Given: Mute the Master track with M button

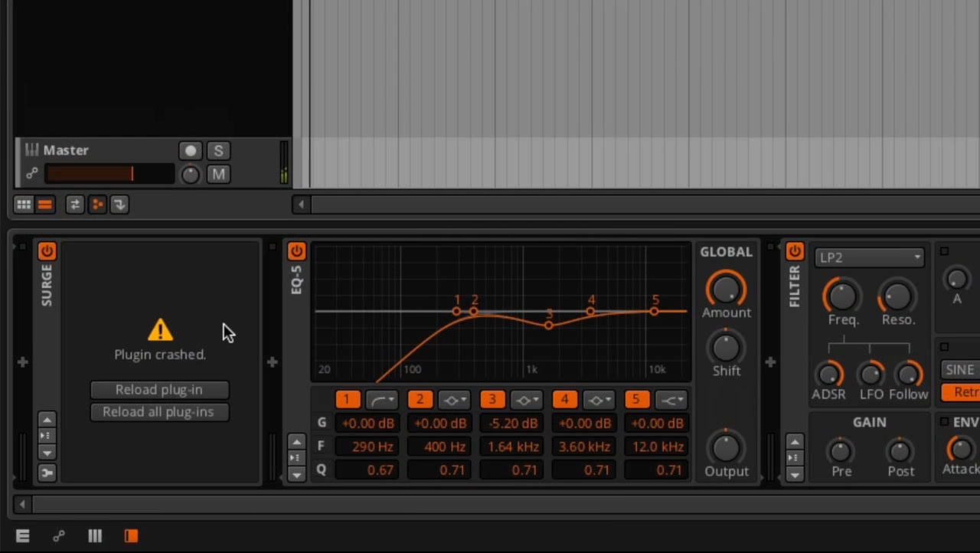Looking at the screenshot, I should pyautogui.click(x=218, y=175).
